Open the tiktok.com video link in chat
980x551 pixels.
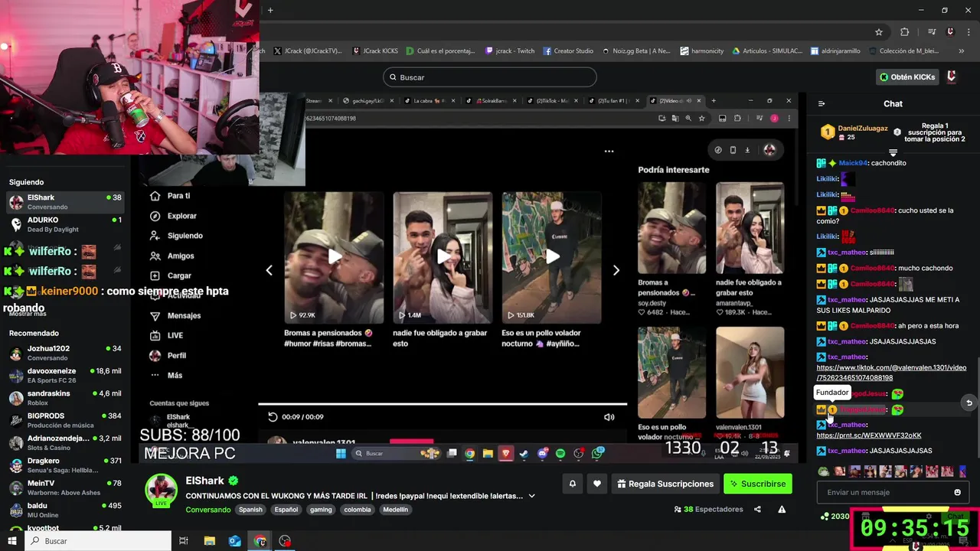point(891,373)
